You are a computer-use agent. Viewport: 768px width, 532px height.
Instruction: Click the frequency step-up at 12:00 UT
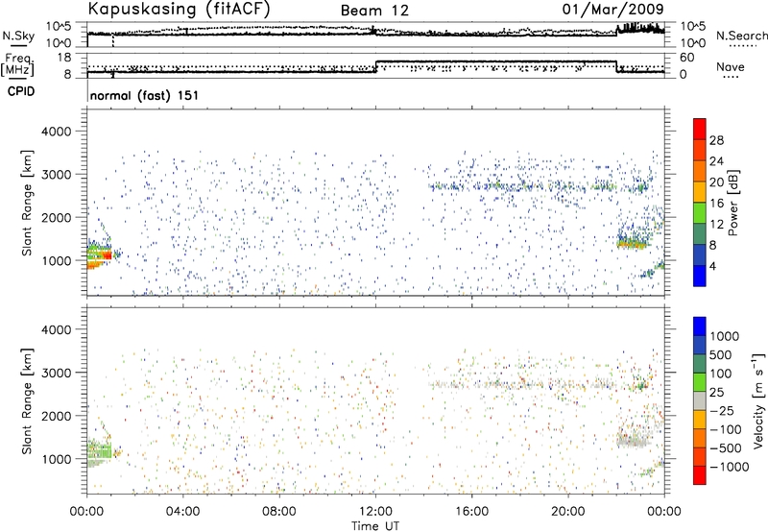click(x=375, y=67)
